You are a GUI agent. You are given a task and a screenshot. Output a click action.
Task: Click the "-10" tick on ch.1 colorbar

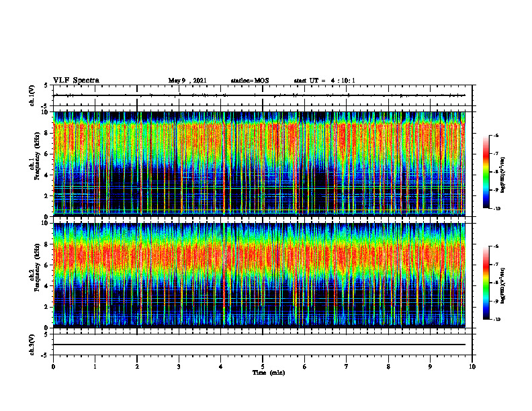[496, 209]
